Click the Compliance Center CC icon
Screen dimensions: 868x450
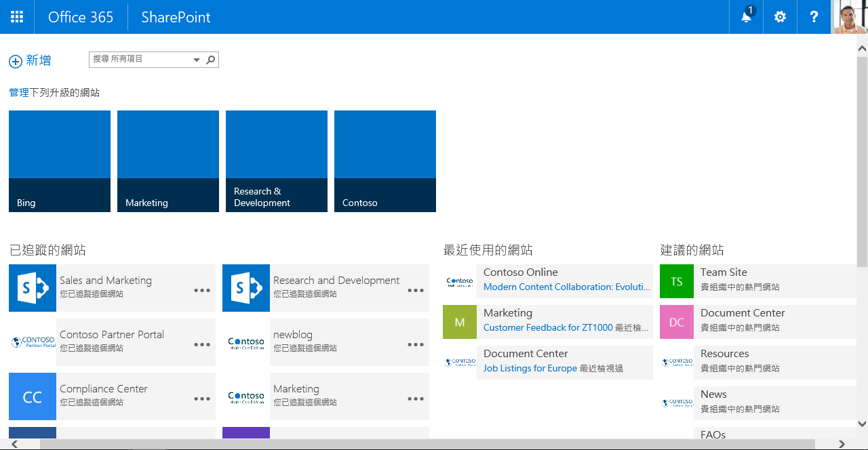[x=32, y=396]
